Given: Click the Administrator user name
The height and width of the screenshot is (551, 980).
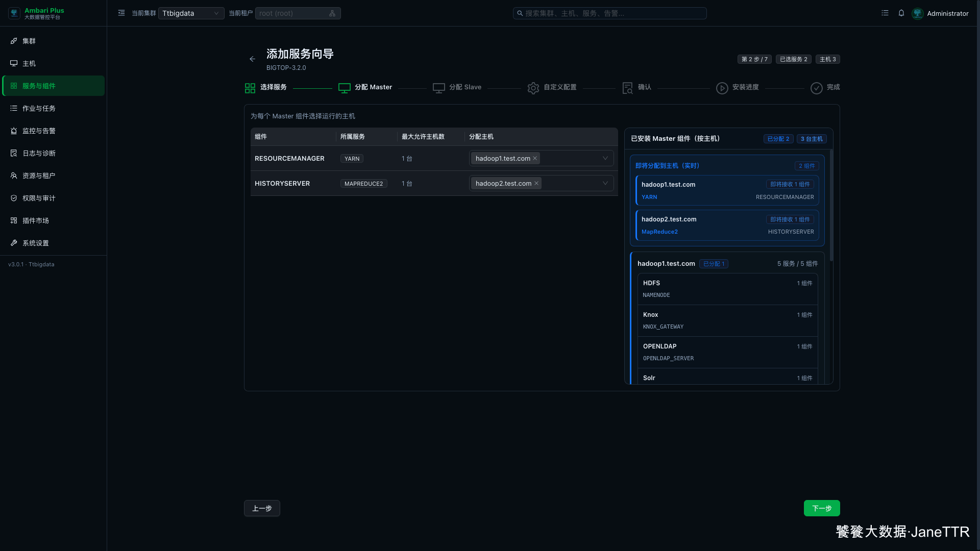Looking at the screenshot, I should pos(948,13).
